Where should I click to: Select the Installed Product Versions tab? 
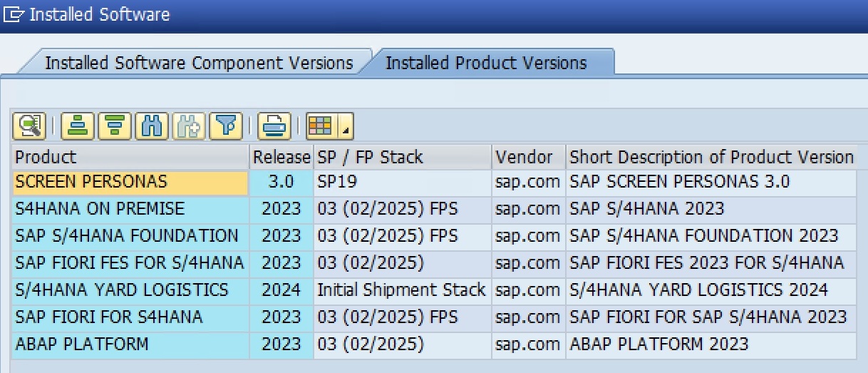pyautogui.click(x=486, y=63)
